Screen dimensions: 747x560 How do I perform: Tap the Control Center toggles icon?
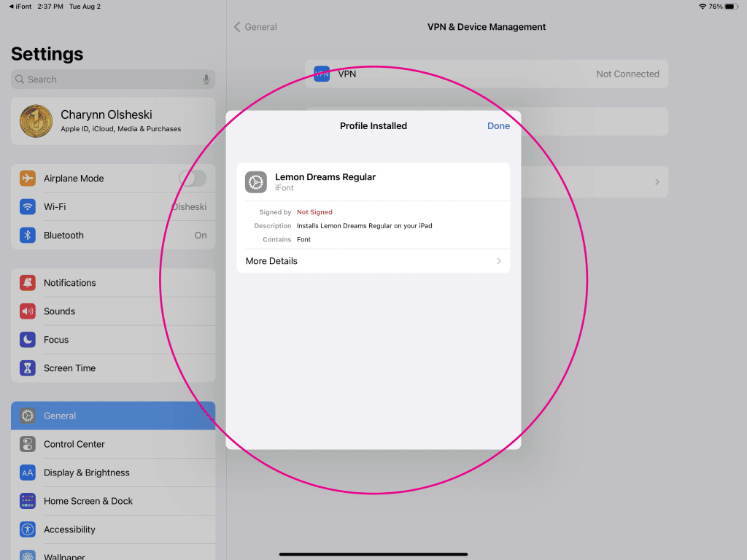(x=28, y=444)
